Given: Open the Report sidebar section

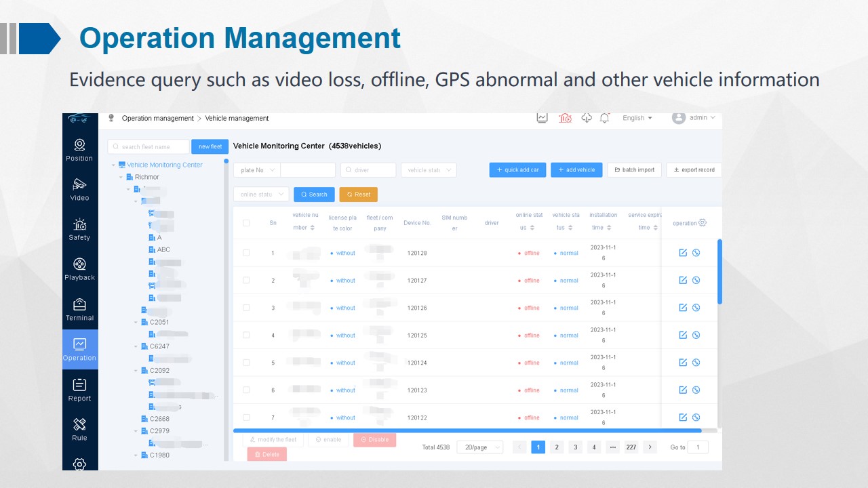Looking at the screenshot, I should [79, 390].
